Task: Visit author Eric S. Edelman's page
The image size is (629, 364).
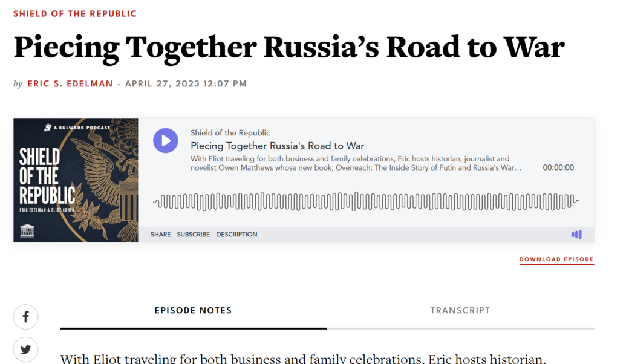Action: (x=70, y=84)
